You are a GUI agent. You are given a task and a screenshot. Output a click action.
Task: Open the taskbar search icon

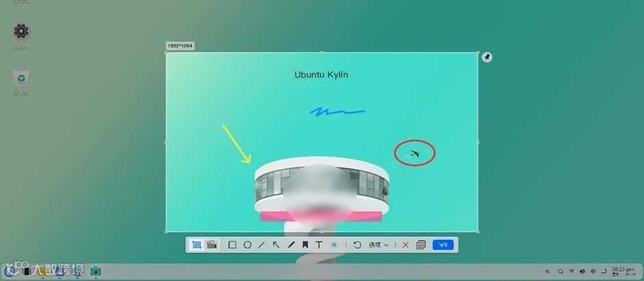(560, 271)
